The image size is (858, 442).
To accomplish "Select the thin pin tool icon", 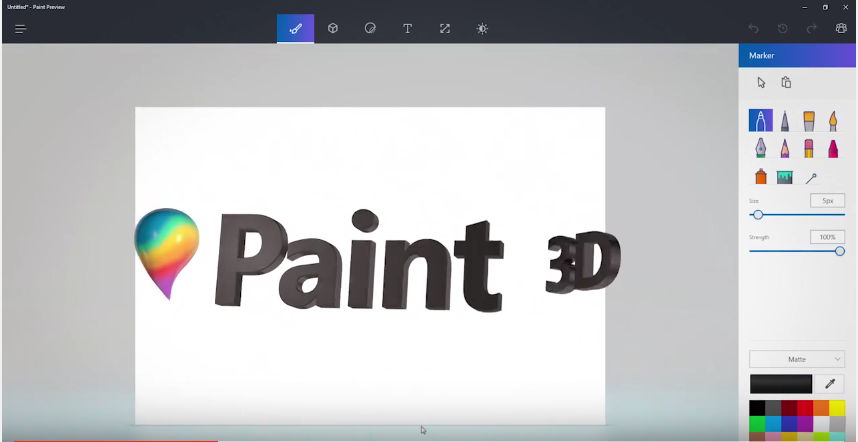I will click(811, 178).
